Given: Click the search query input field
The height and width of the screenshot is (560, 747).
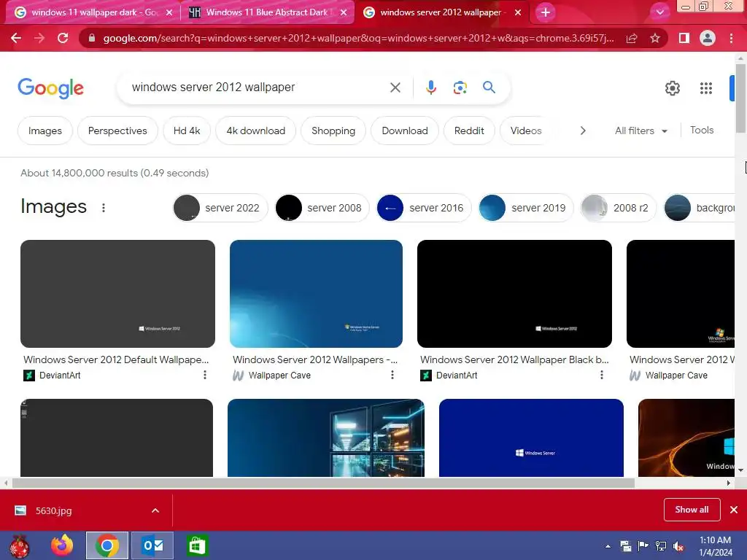Looking at the screenshot, I should point(258,87).
